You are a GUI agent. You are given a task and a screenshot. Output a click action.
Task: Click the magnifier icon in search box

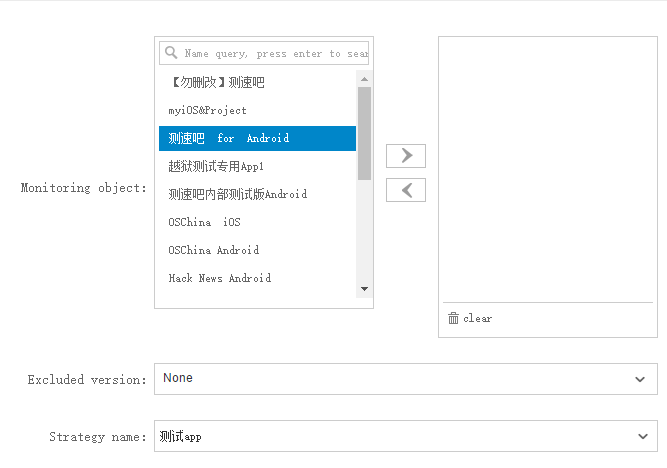click(172, 53)
